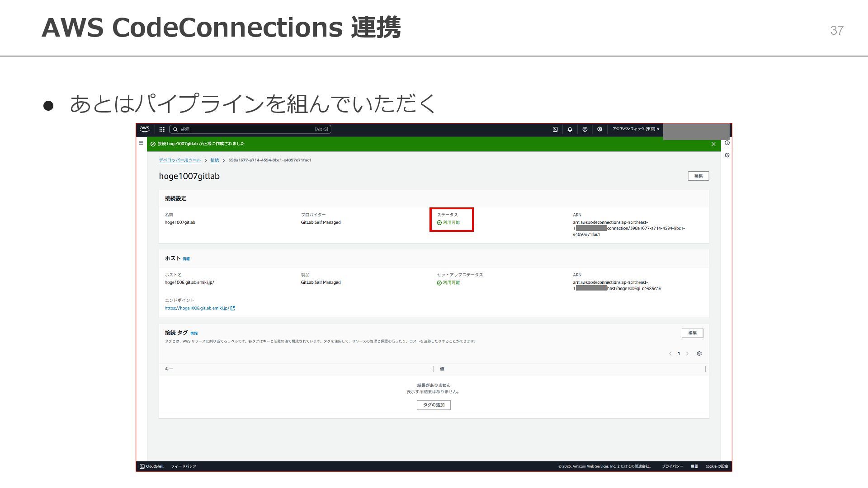868x488 pixels.
Task: Open the top bar settings gear
Action: tap(599, 129)
